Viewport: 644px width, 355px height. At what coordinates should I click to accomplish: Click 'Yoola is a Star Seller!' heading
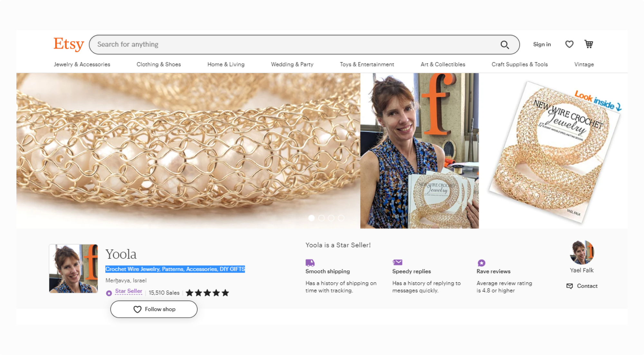click(x=338, y=245)
